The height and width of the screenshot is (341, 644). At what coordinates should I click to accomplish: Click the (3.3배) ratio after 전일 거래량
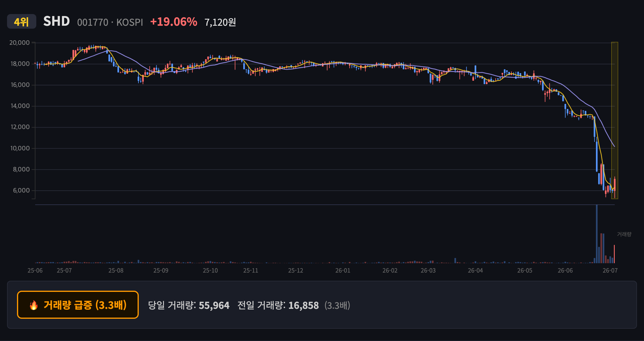(x=337, y=305)
